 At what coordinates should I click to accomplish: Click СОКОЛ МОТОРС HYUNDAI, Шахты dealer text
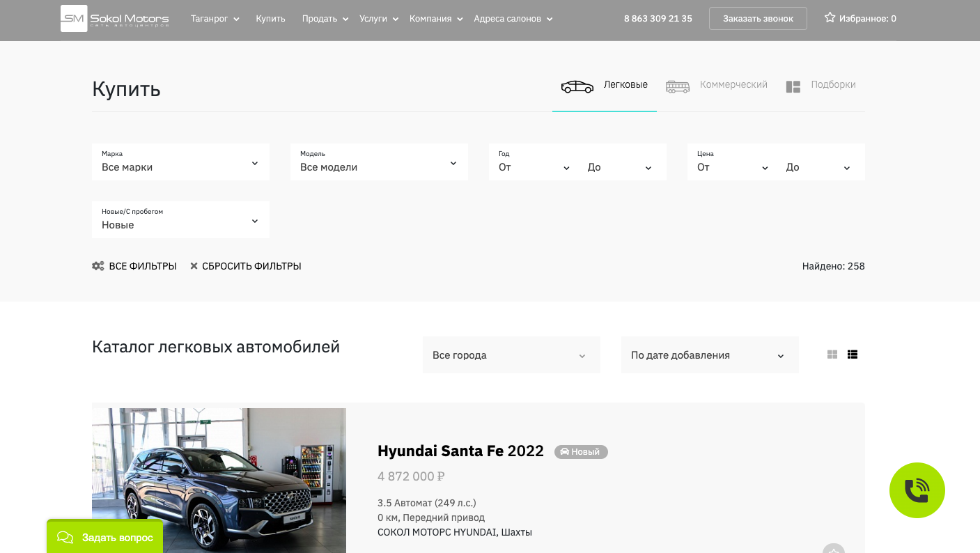455,532
